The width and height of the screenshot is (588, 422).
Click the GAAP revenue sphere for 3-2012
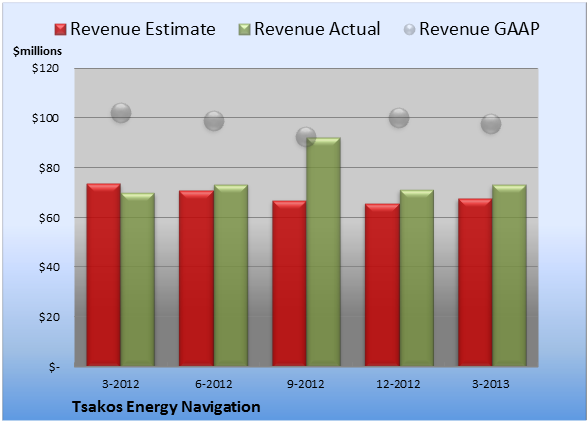[121, 113]
